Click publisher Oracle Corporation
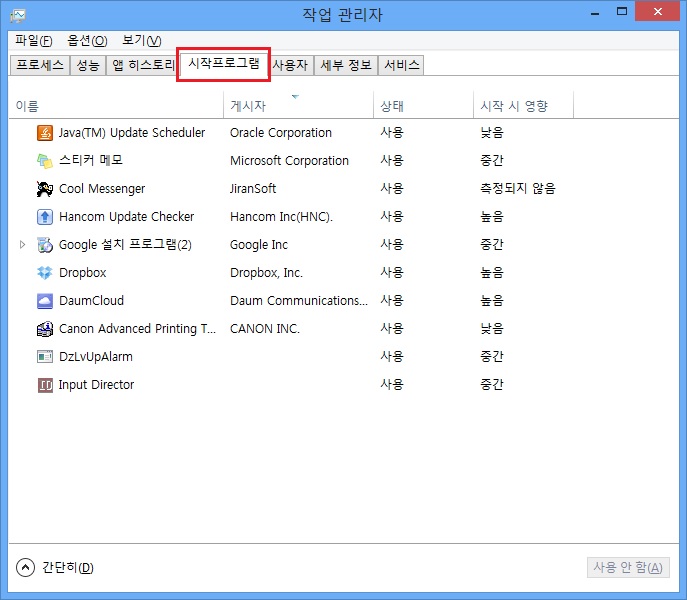 coord(281,132)
